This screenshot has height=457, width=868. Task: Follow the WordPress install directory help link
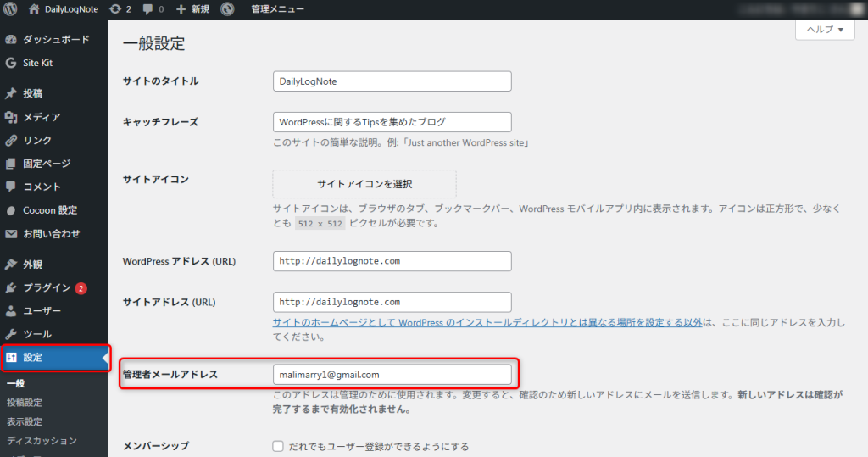(x=487, y=323)
